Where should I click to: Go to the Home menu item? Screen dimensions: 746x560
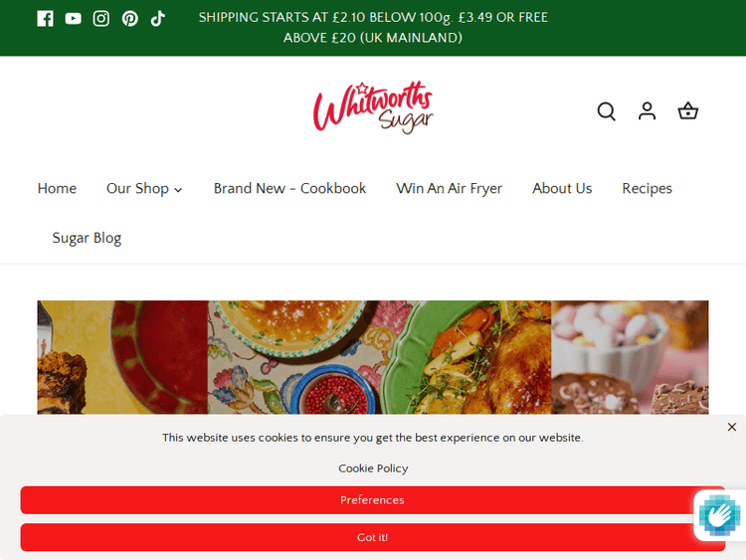[x=57, y=188]
